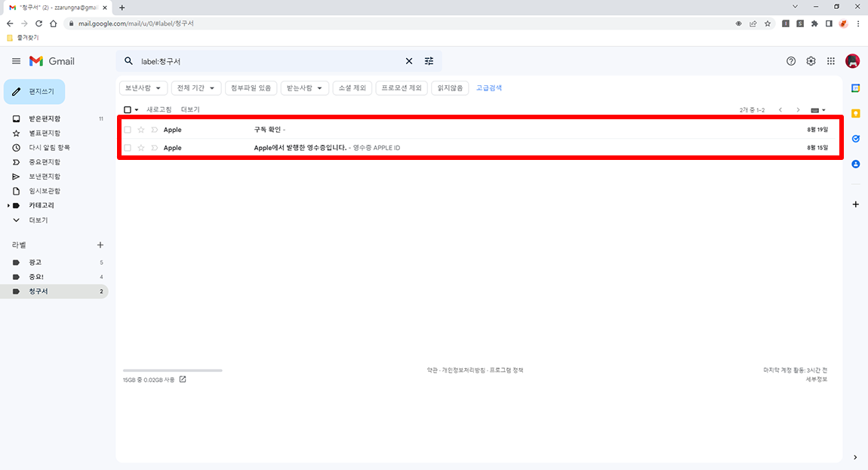Image resolution: width=868 pixels, height=470 pixels.
Task: Open the main menu hamburger icon
Action: pos(16,61)
